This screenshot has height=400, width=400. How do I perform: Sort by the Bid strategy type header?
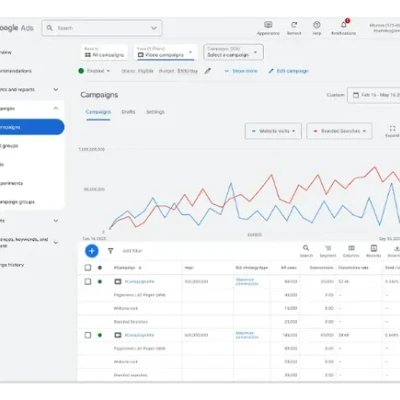pyautogui.click(x=252, y=268)
